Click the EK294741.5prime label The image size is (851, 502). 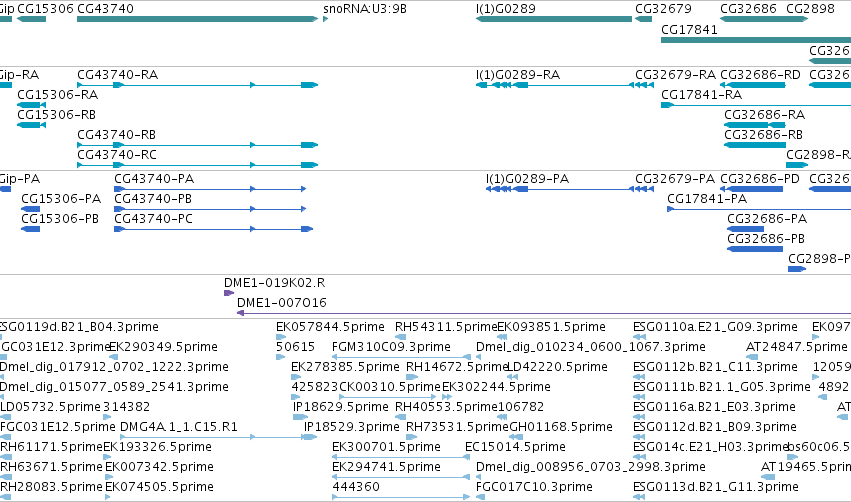pyautogui.click(x=386, y=467)
